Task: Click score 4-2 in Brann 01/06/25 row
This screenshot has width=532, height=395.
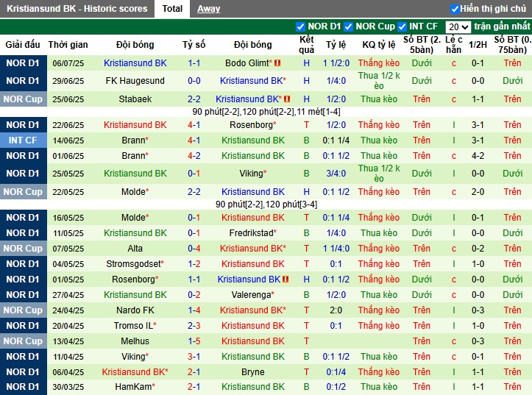Action: [x=194, y=156]
